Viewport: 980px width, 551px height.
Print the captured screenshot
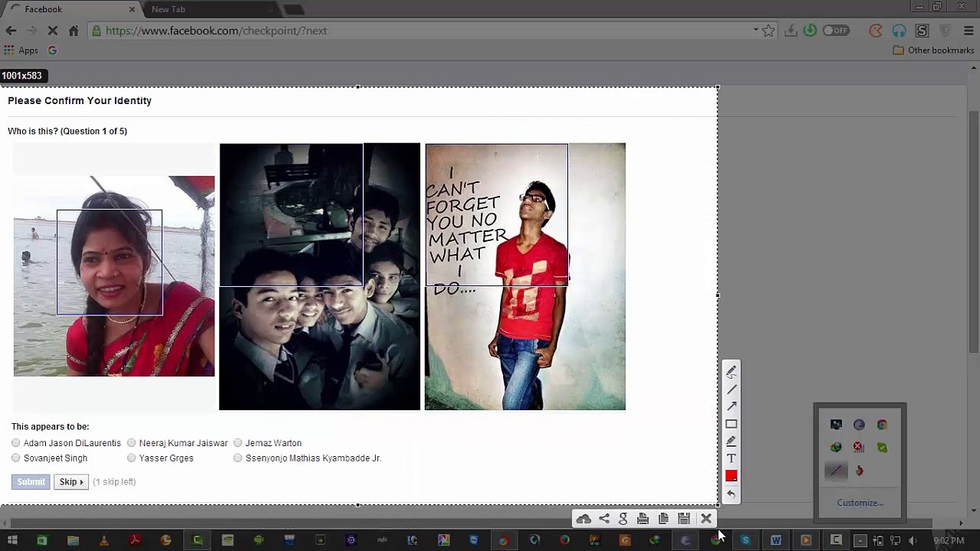(643, 519)
